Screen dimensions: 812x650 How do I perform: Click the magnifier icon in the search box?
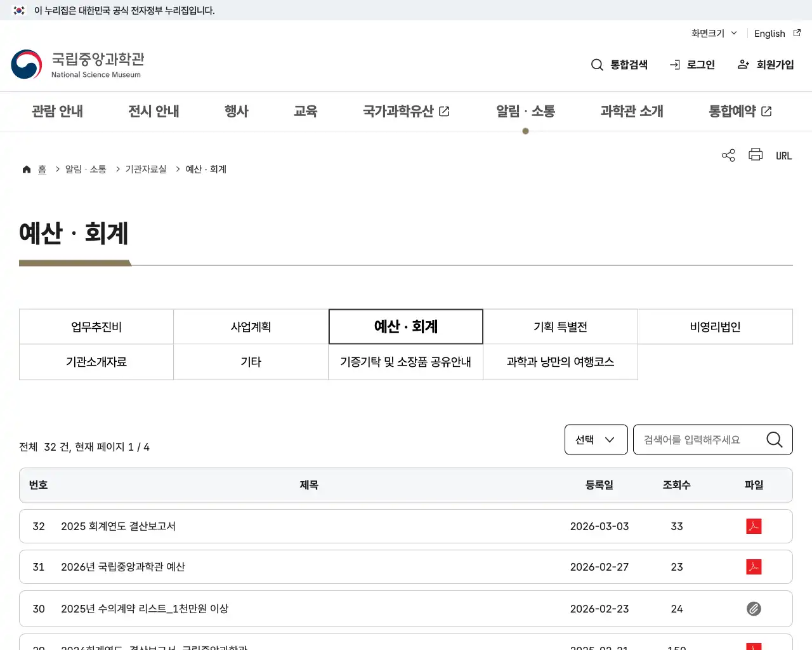(774, 439)
